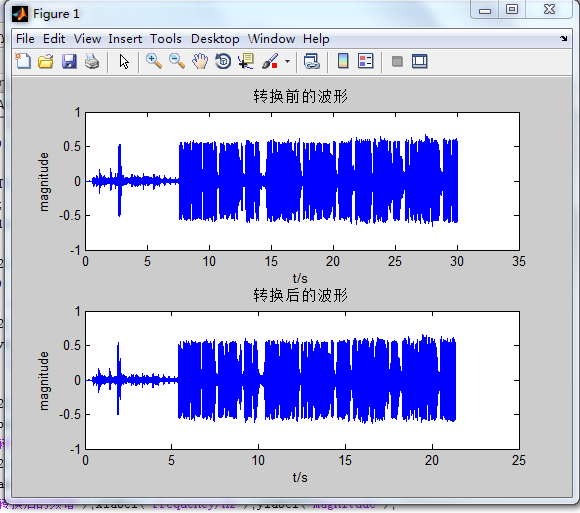Print the figure using printer icon
The height and width of the screenshot is (513, 580).
pos(92,61)
